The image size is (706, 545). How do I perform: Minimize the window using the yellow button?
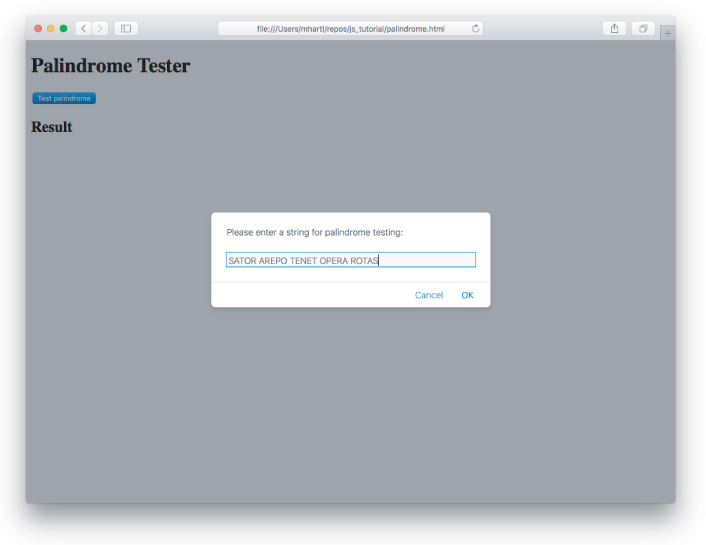(x=51, y=28)
